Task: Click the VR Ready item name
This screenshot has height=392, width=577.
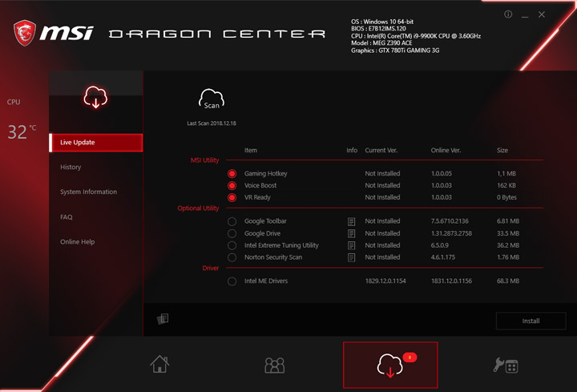Action: point(257,197)
